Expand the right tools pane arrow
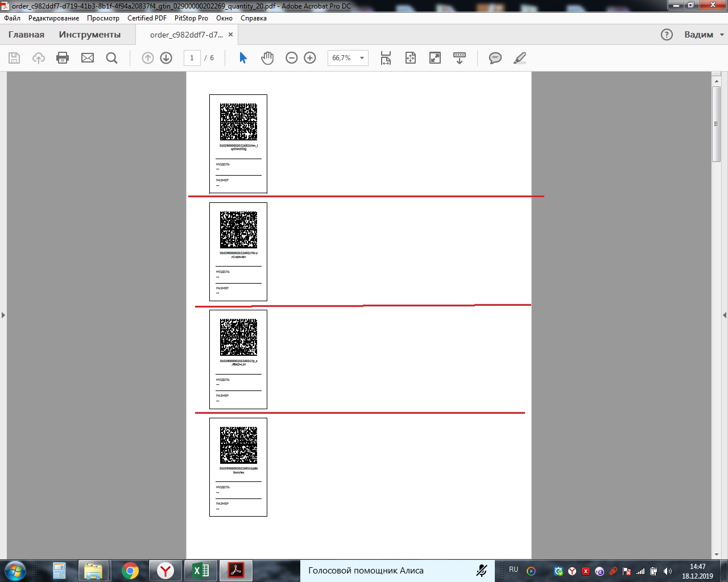Image resolution: width=728 pixels, height=582 pixels. pos(725,315)
